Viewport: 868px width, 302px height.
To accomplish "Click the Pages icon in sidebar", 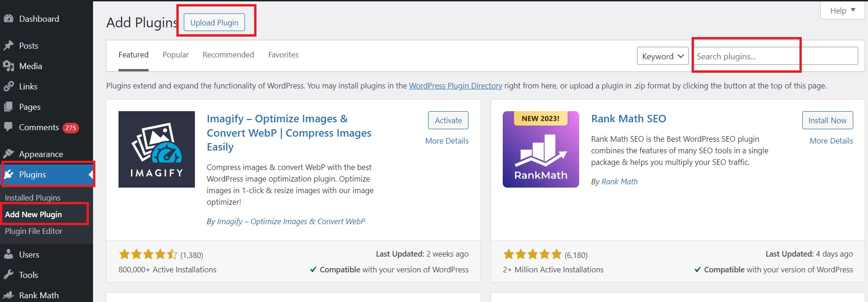I will pyautogui.click(x=8, y=107).
